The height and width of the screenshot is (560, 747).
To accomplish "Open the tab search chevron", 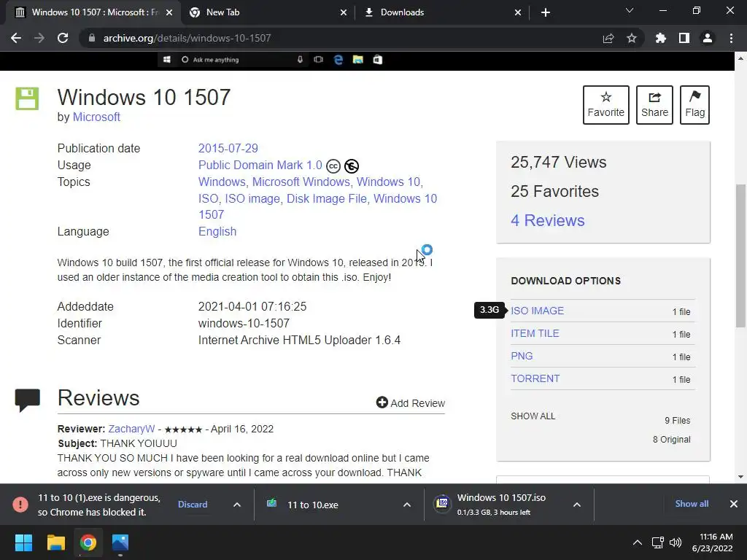I will click(x=630, y=10).
